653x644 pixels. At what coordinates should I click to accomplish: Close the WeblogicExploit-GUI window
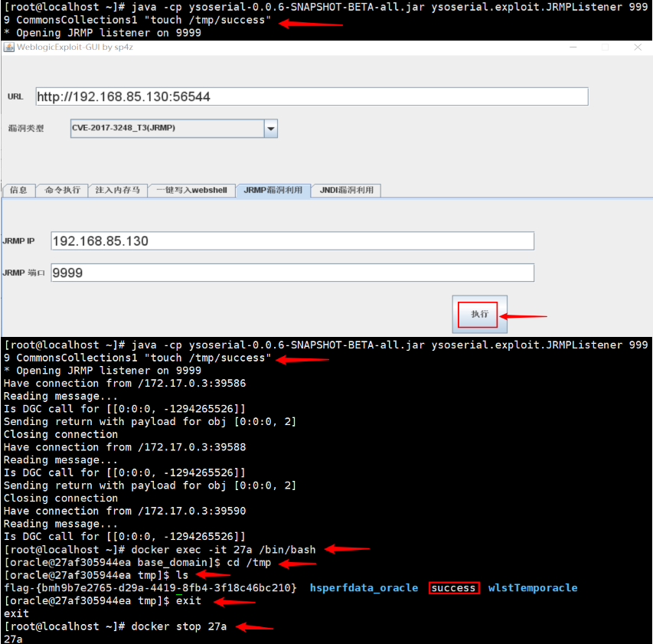pyautogui.click(x=638, y=47)
